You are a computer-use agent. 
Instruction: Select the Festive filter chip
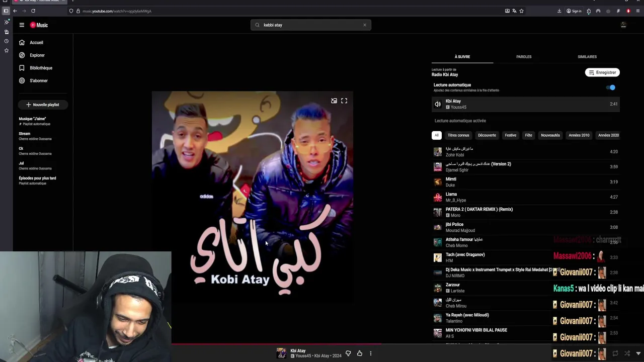coord(511,135)
